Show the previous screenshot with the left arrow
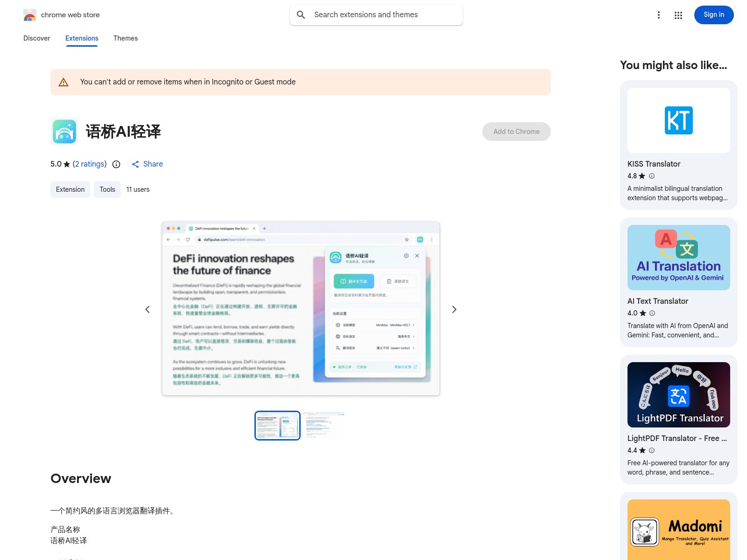Viewport: 747px width, 560px height. pyautogui.click(x=148, y=309)
